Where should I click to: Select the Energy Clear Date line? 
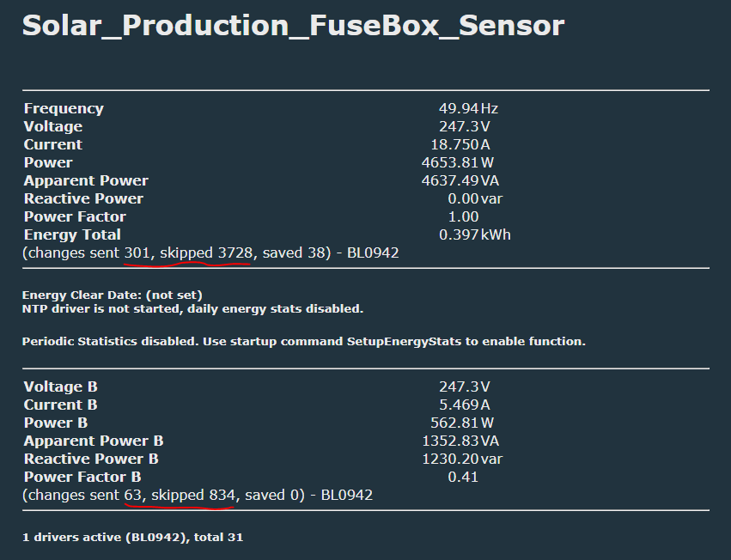point(112,295)
